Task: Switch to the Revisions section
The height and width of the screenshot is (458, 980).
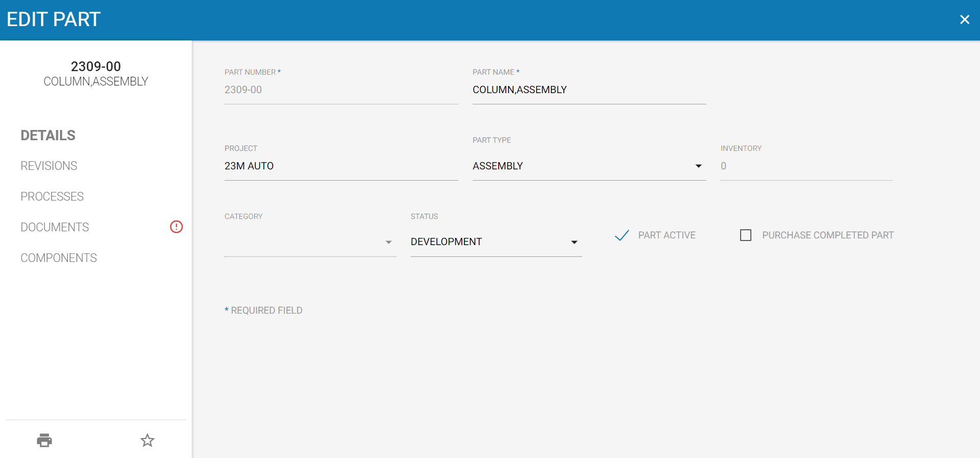Action: pos(49,166)
